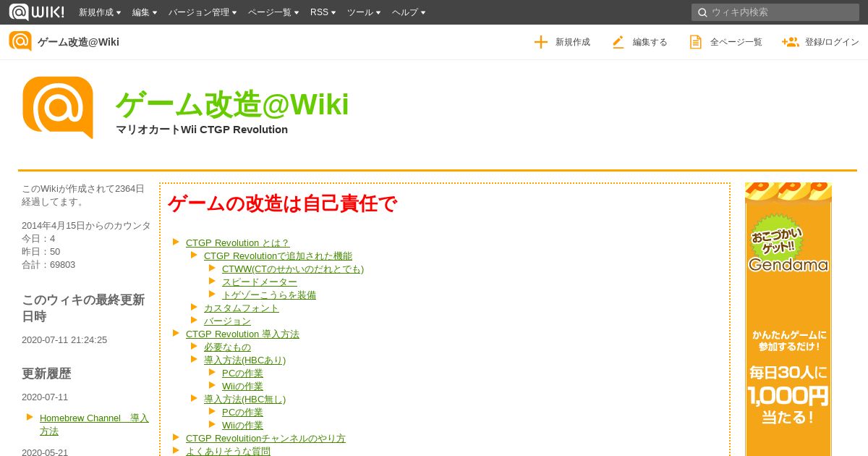
Task: Click the 2020-07-11 21:24:25 last update timestamp
Action: [64, 339]
